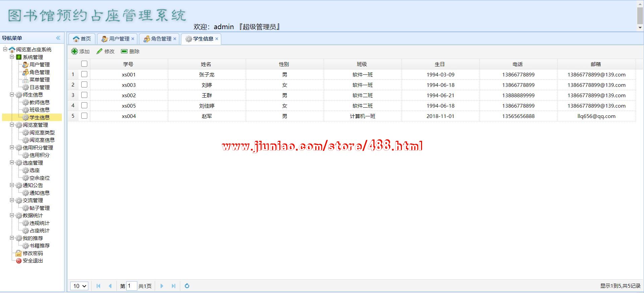Click the green minus delete icon
644x293 pixels.
coord(124,51)
